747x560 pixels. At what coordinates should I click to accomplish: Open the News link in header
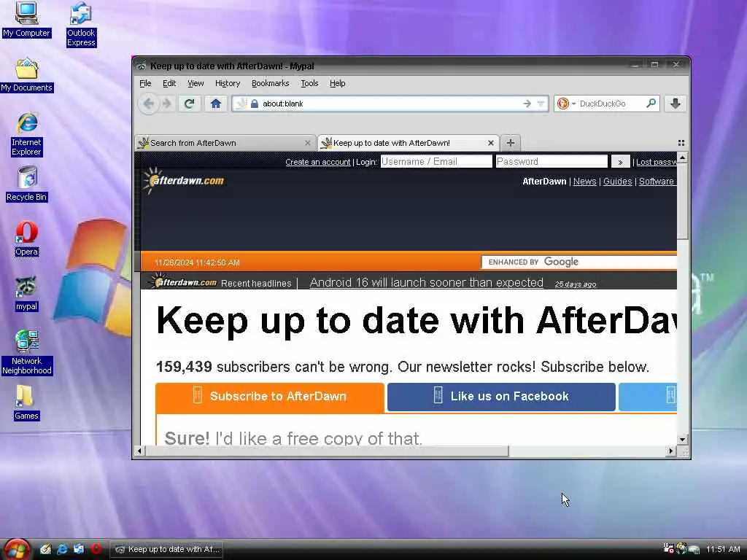(584, 182)
